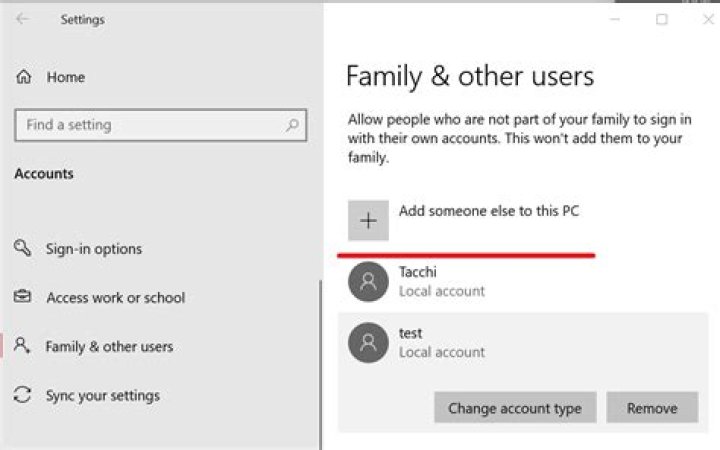The width and height of the screenshot is (720, 450).
Task: Click the Family & other users page title
Action: click(470, 76)
